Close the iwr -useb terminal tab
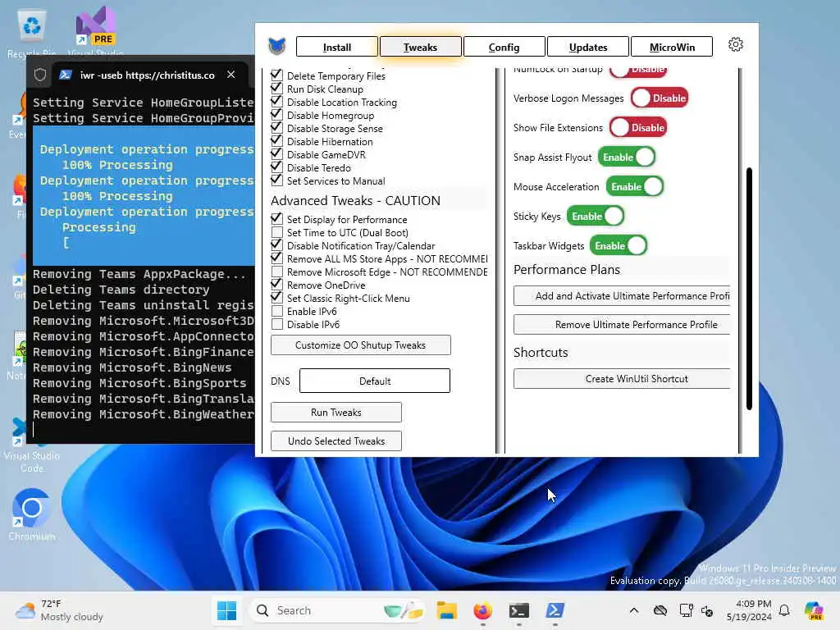The height and width of the screenshot is (630, 840). (231, 75)
